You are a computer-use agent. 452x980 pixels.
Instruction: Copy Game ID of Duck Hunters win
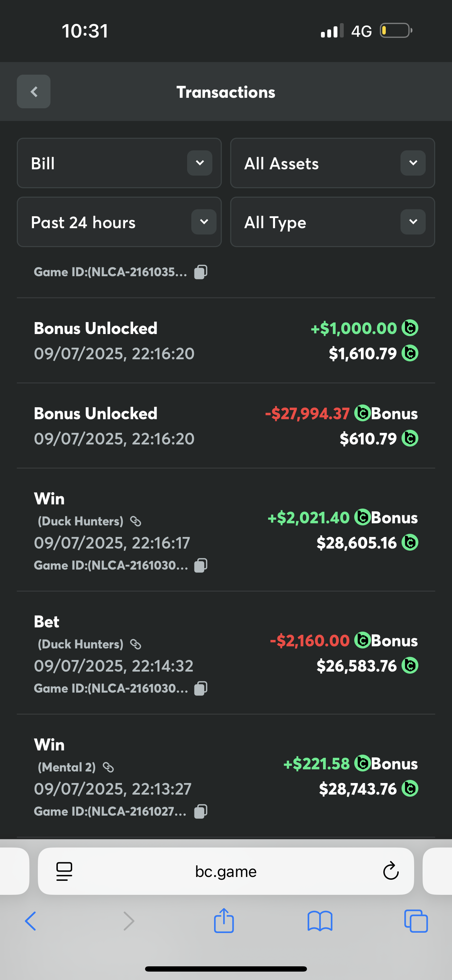200,565
